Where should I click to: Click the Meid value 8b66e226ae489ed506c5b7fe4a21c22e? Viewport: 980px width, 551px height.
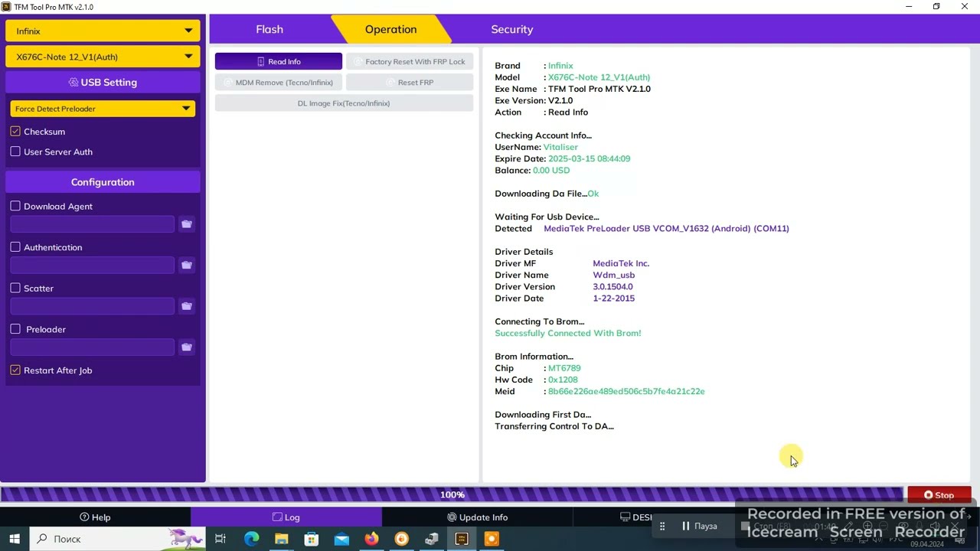point(626,391)
